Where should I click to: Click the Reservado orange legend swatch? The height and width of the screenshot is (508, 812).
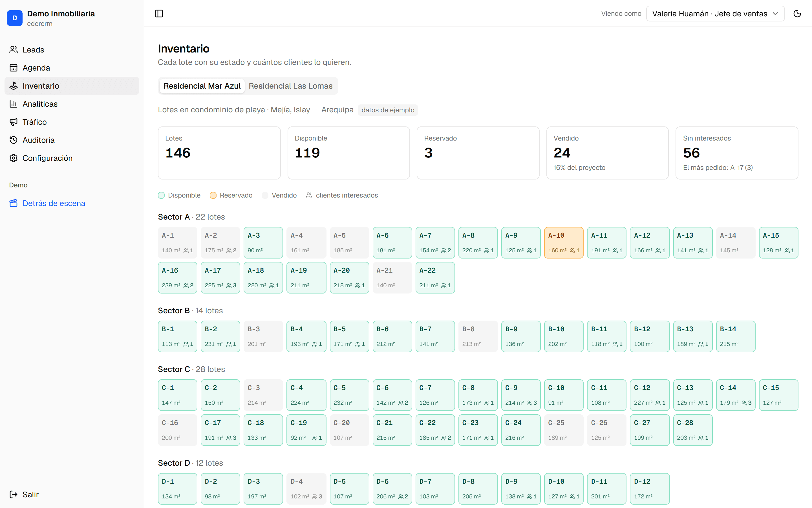click(213, 195)
